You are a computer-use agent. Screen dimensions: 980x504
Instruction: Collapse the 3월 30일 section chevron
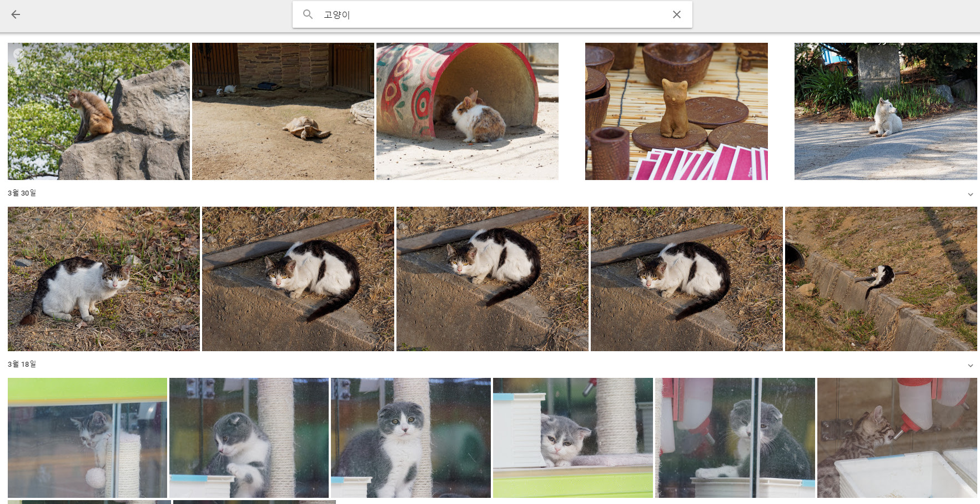(x=970, y=194)
